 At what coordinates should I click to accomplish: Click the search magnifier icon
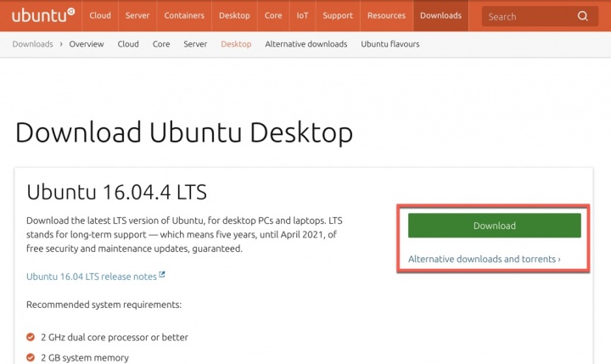pos(582,16)
